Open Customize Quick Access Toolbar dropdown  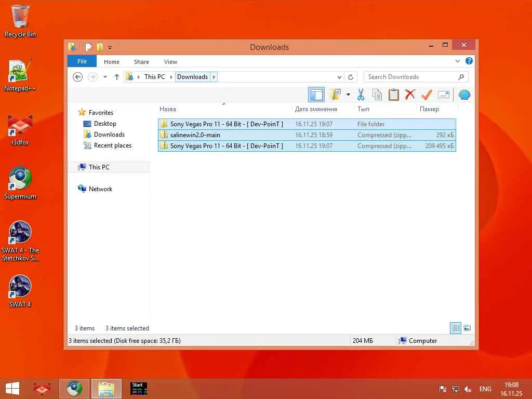110,47
